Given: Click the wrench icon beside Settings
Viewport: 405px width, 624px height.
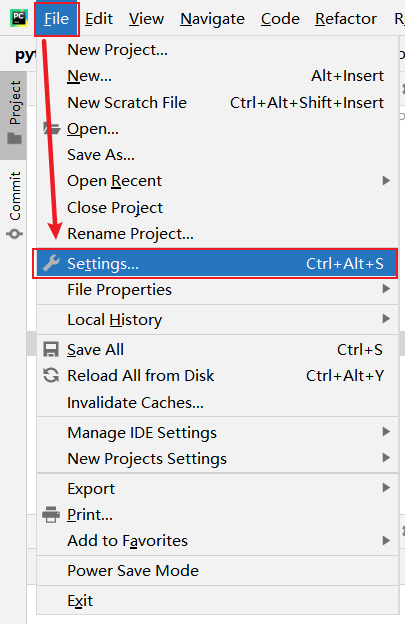Looking at the screenshot, I should 51,263.
